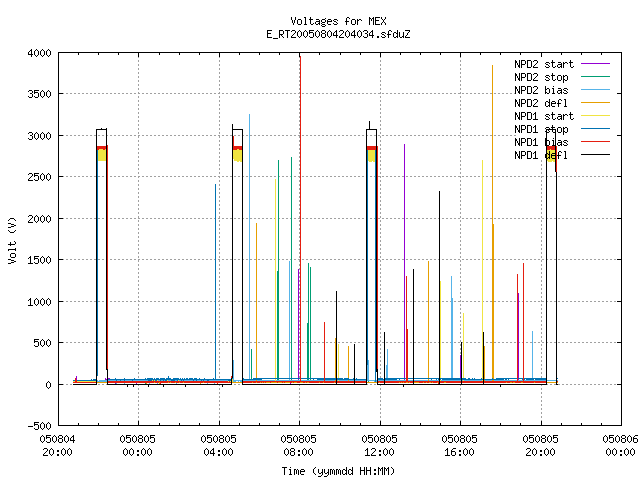Click the black spike near 15:00 at 2300 volts
Screen dimensions: 640x480
tap(440, 286)
